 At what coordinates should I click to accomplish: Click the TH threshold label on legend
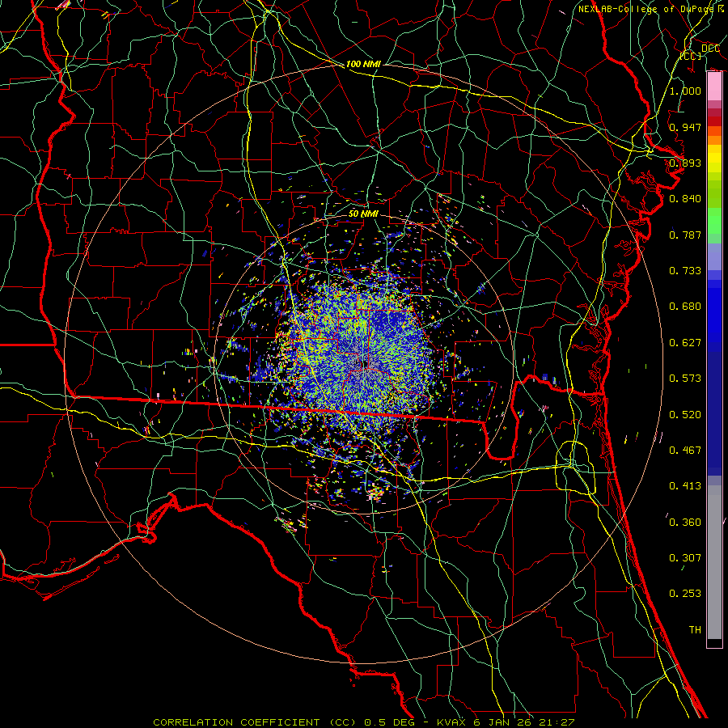[x=695, y=630]
